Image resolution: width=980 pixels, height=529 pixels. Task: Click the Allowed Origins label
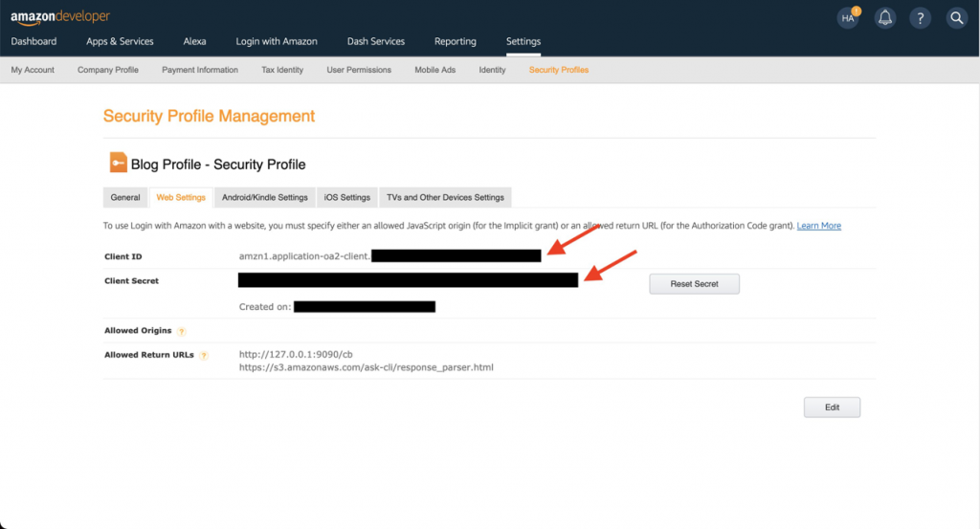pyautogui.click(x=138, y=330)
